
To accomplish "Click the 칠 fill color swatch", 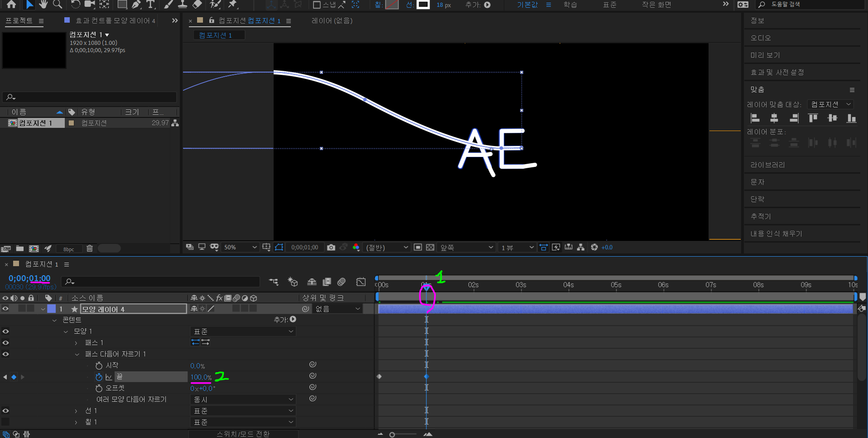I will pos(392,5).
